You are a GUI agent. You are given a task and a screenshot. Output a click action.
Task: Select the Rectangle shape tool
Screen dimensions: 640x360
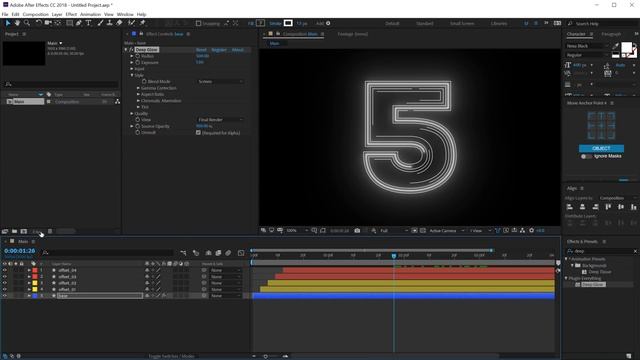point(69,23)
